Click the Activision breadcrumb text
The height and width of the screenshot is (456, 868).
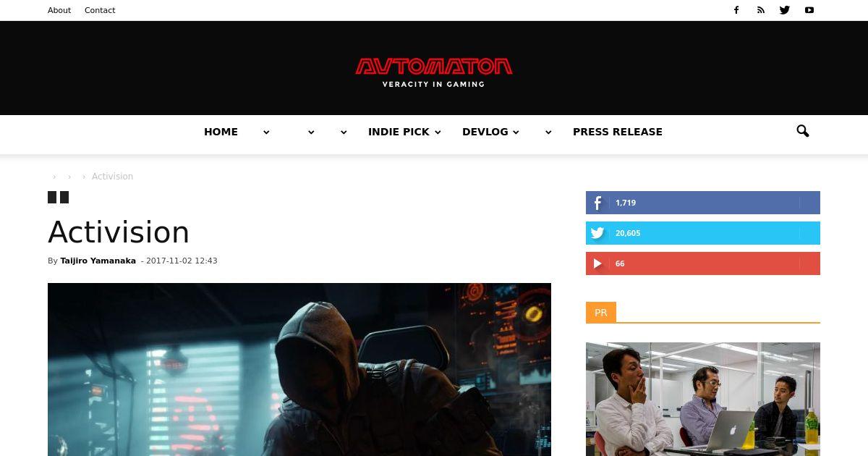[112, 177]
